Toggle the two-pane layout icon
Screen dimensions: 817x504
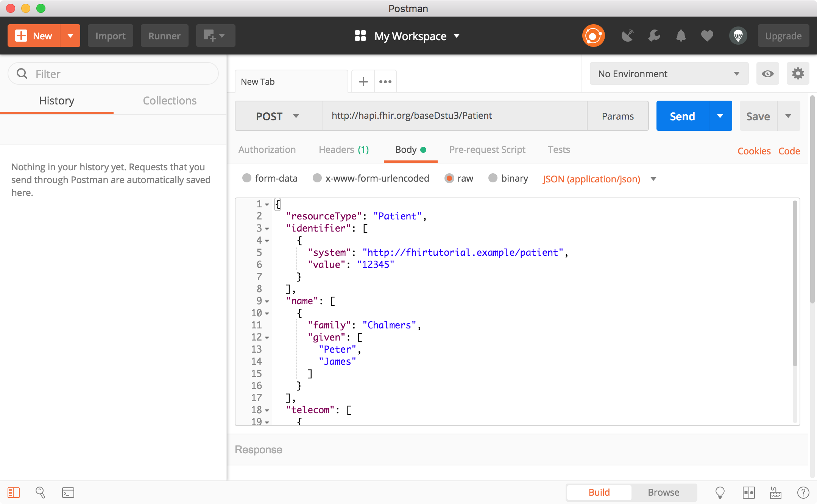(x=748, y=492)
